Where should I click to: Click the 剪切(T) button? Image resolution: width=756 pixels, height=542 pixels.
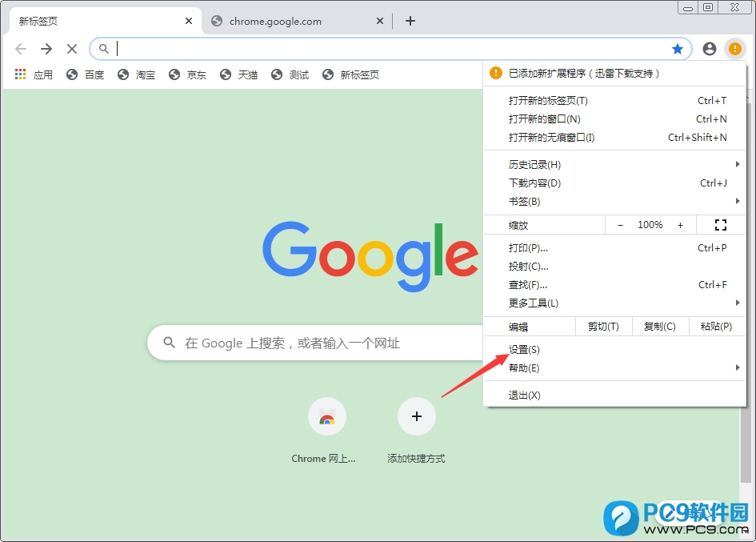click(x=603, y=327)
